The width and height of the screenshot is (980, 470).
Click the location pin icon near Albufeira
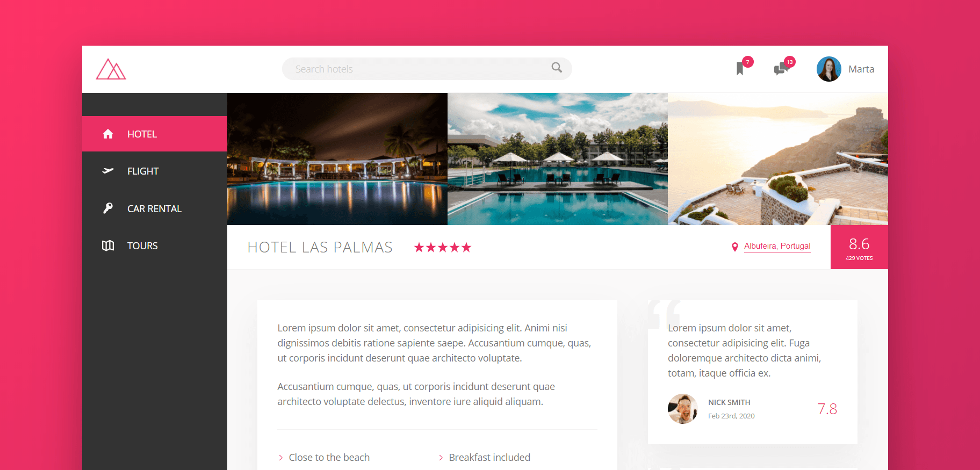[735, 247]
